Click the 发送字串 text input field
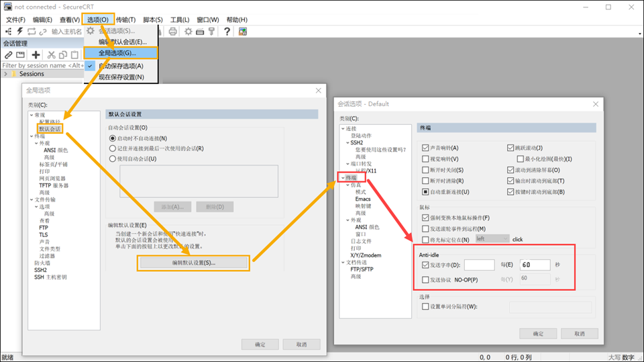The width and height of the screenshot is (644, 362). click(479, 265)
